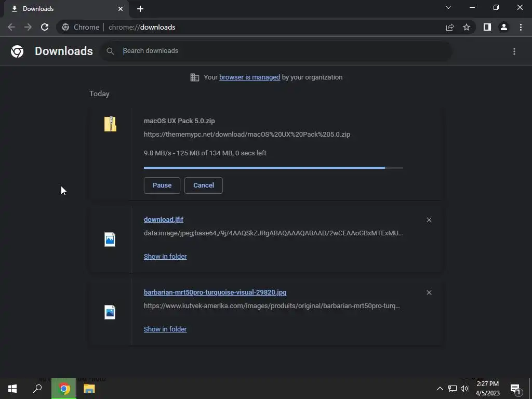Open a new tab with the plus button

[140, 9]
